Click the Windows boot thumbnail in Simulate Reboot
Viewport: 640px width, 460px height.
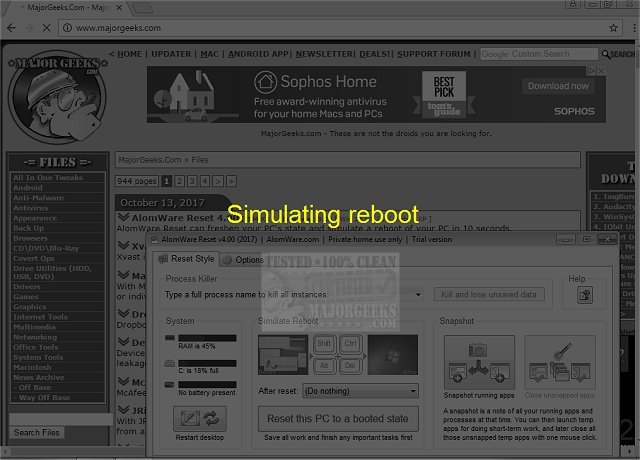coord(393,355)
